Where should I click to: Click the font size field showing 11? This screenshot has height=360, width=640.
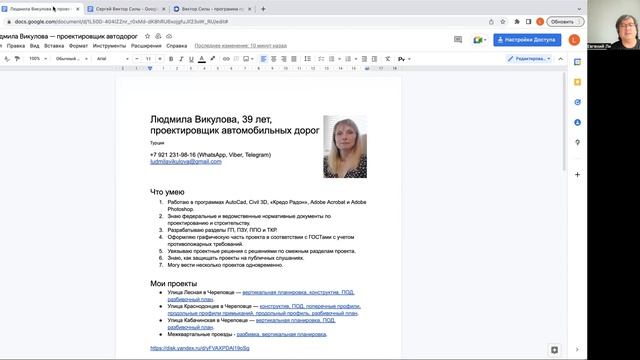click(x=149, y=59)
